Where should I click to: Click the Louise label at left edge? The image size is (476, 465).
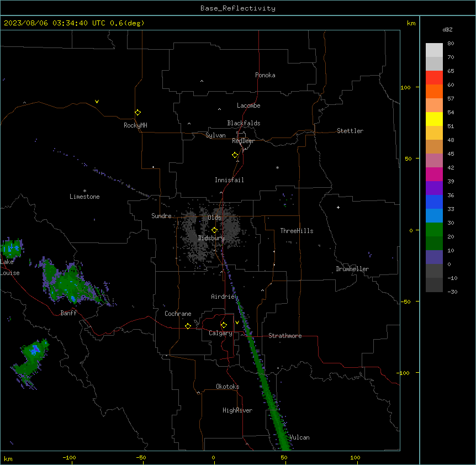pyautogui.click(x=10, y=273)
